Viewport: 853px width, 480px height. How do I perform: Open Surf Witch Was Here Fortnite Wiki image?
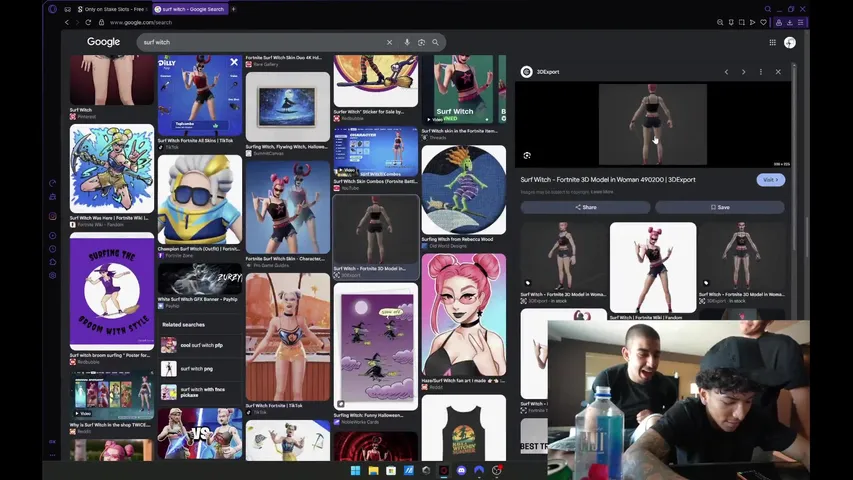point(112,168)
